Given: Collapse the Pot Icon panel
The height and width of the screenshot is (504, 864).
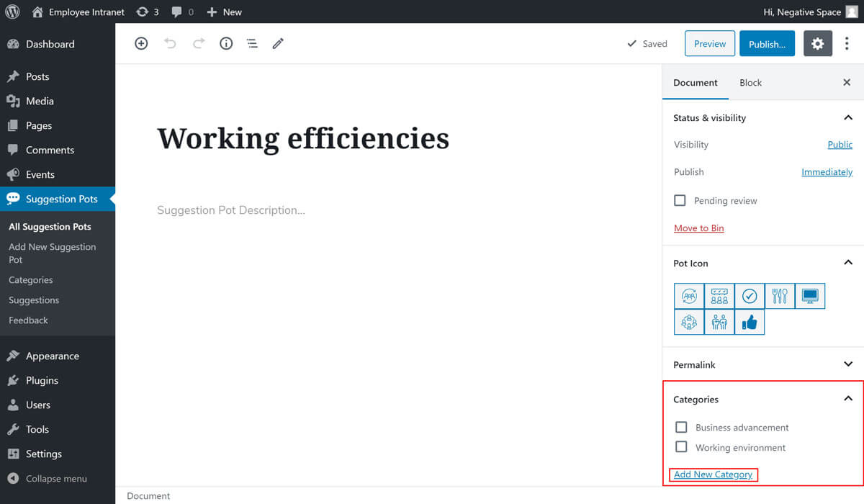Looking at the screenshot, I should coord(847,263).
